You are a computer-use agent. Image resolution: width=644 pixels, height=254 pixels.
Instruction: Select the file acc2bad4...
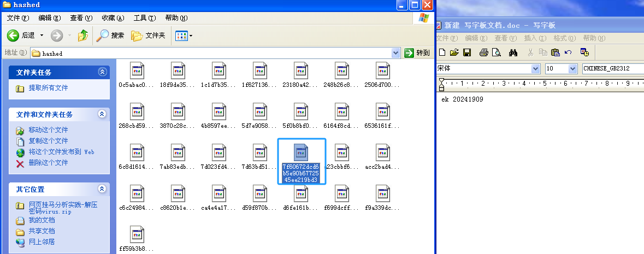(382, 157)
